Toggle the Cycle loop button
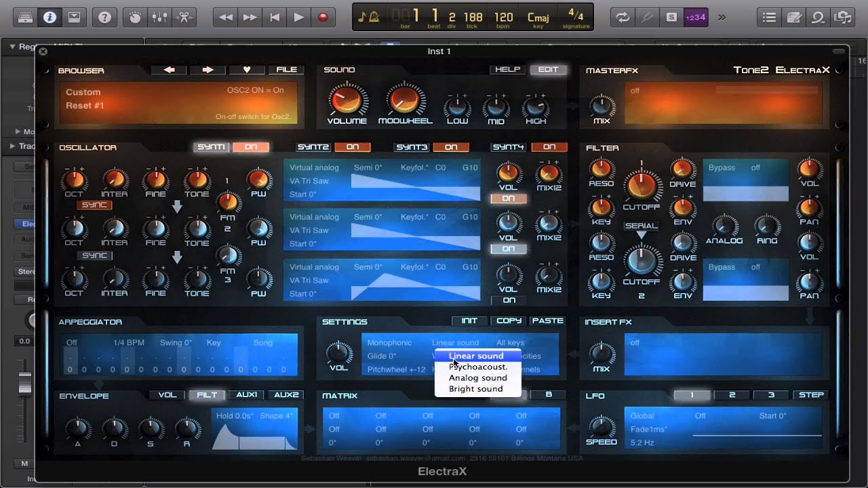 coord(623,18)
